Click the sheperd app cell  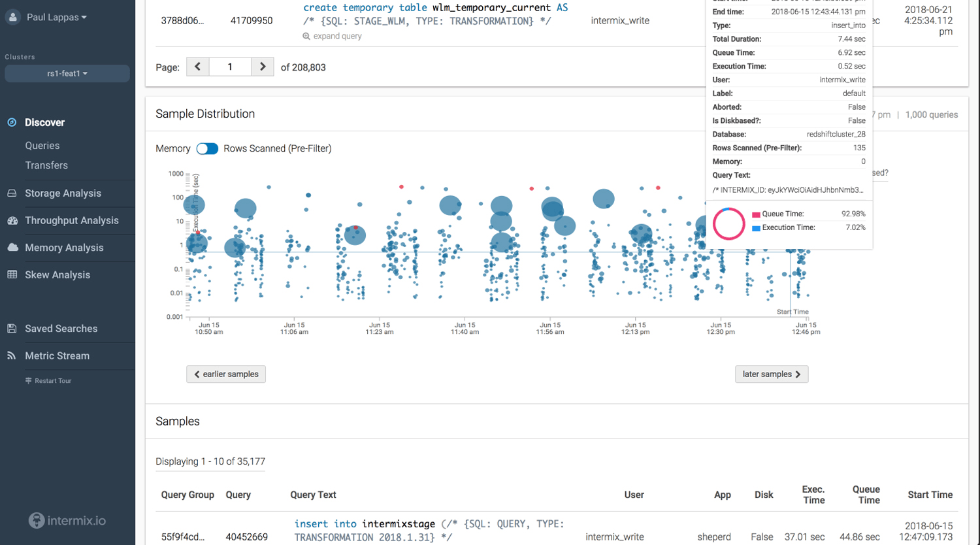point(714,537)
